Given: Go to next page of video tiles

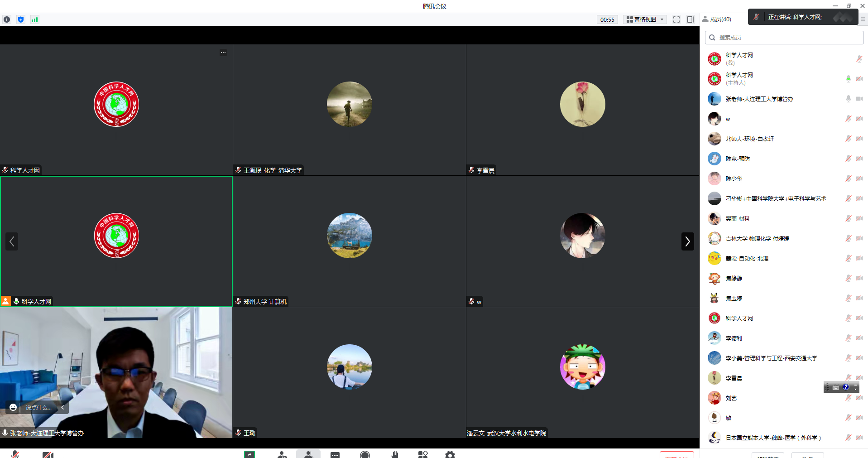Looking at the screenshot, I should tap(687, 241).
